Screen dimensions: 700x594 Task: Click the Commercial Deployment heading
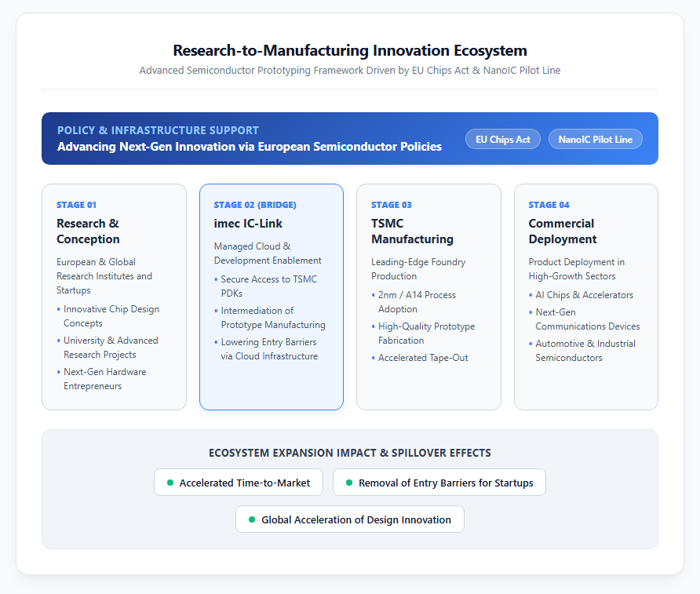[563, 231]
